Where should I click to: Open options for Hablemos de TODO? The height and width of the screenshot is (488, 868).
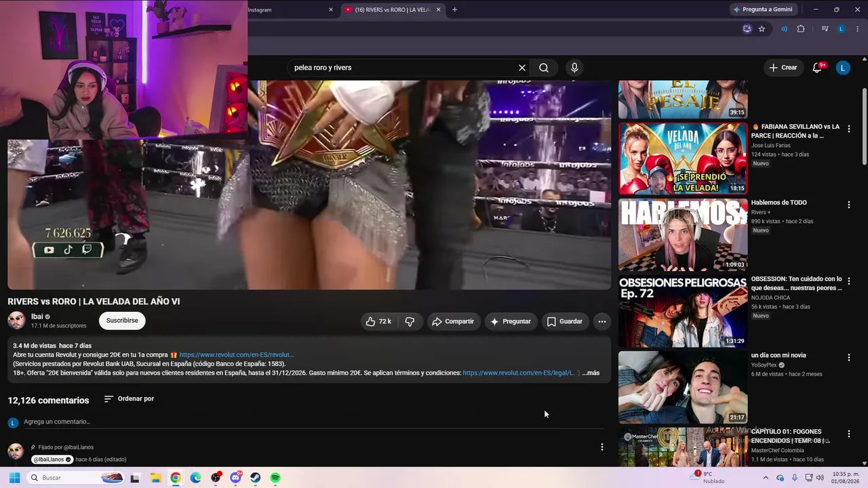(848, 205)
